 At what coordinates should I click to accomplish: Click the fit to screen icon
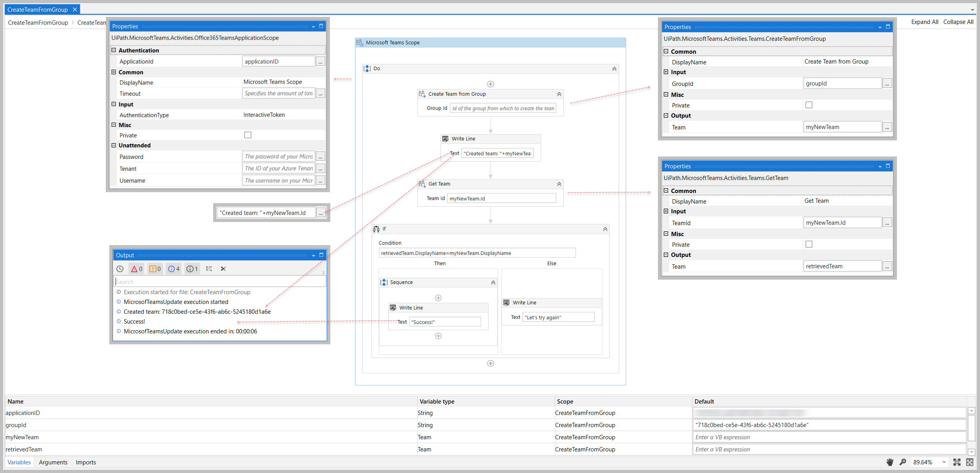pos(957,462)
